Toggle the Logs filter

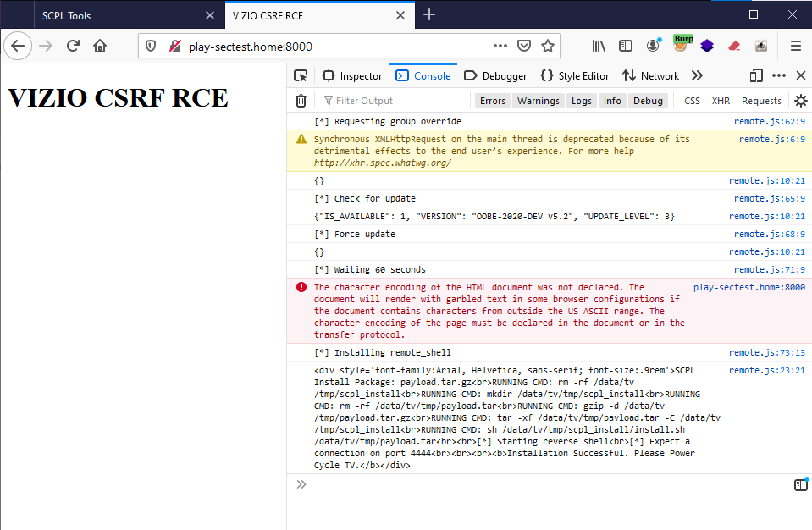click(581, 101)
